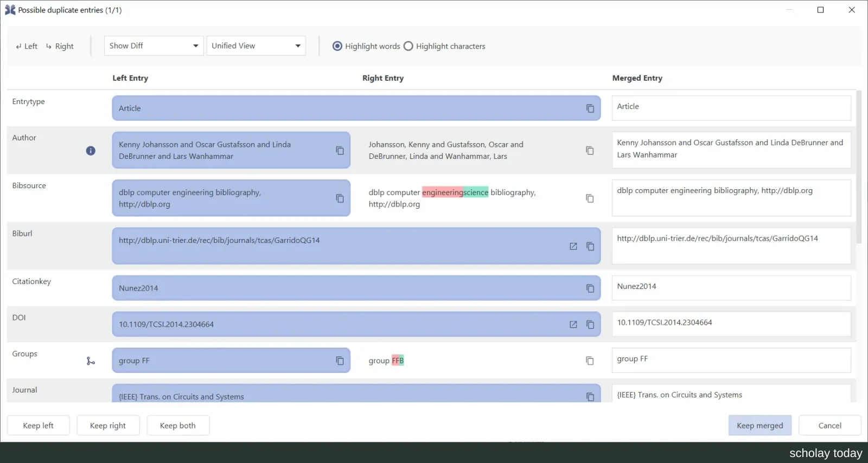Viewport: 868px width, 463px height.
Task: Choose left Author value box
Action: pos(231,150)
